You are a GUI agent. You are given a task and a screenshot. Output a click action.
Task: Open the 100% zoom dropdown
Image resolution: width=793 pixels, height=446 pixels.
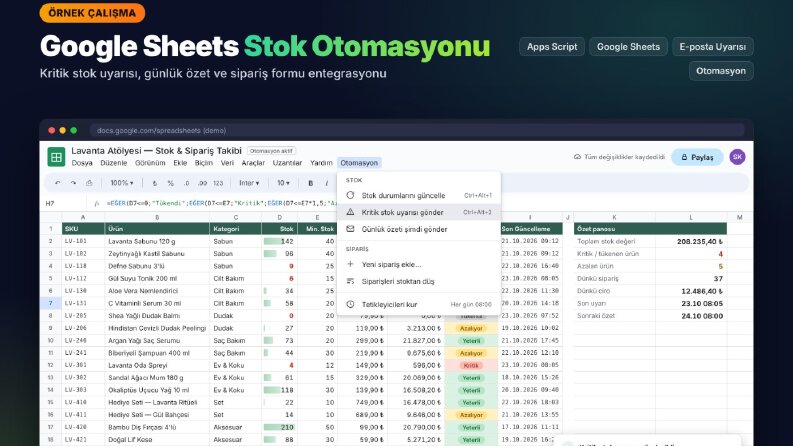(122, 183)
